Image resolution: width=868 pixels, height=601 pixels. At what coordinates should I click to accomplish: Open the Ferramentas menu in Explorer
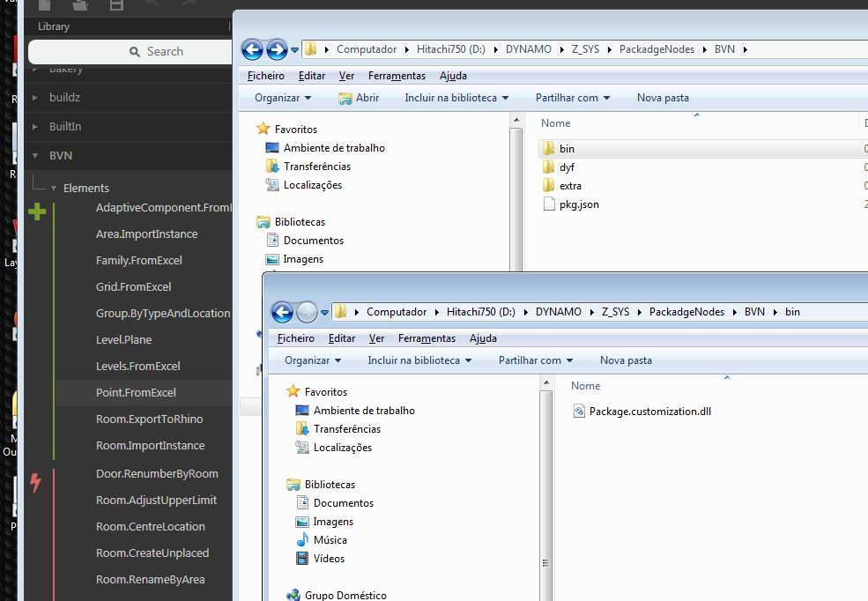[397, 76]
